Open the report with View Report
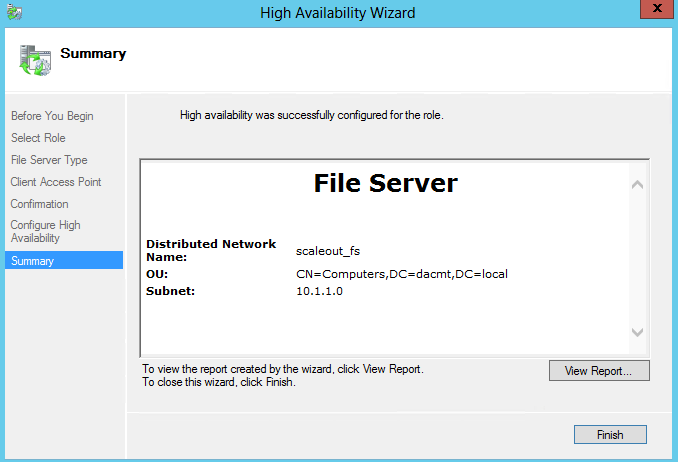Viewport: 678px width, 462px height. click(599, 371)
